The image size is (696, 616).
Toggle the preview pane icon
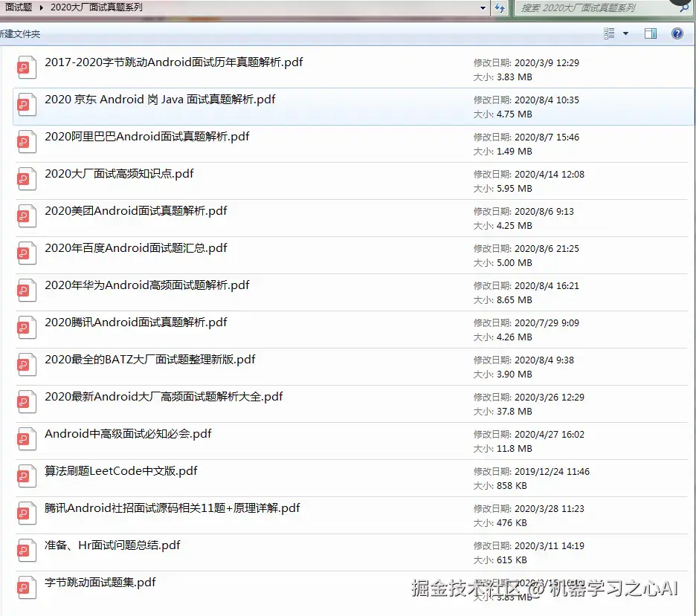coord(651,33)
